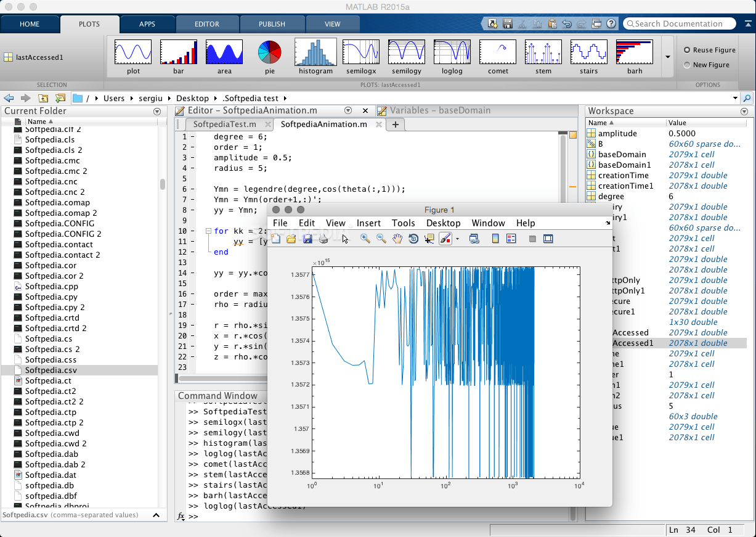
Task: Collapse the for loop fold marker
Action: pos(208,231)
